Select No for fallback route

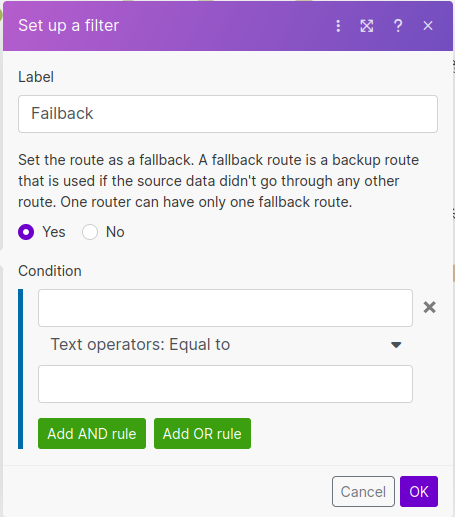[90, 232]
